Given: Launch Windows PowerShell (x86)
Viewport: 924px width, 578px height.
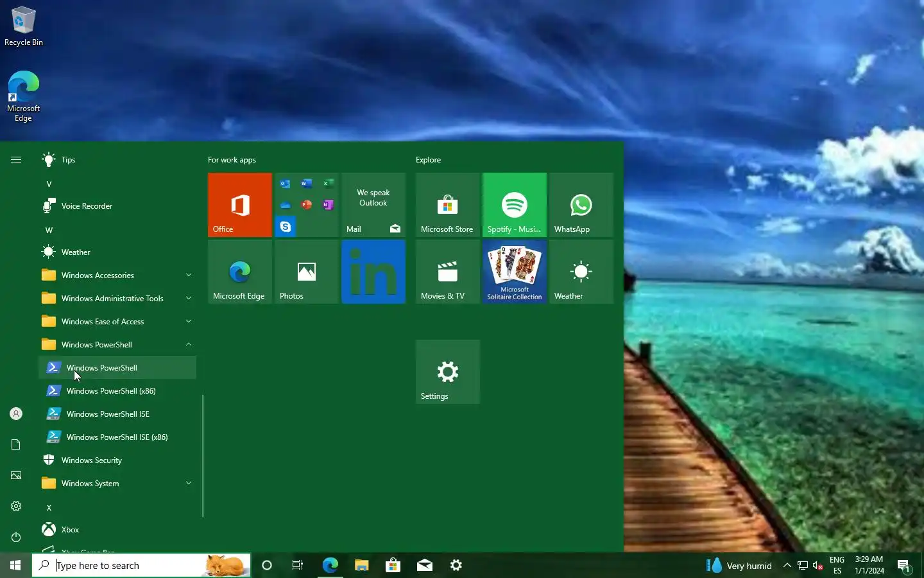Looking at the screenshot, I should pyautogui.click(x=117, y=390).
